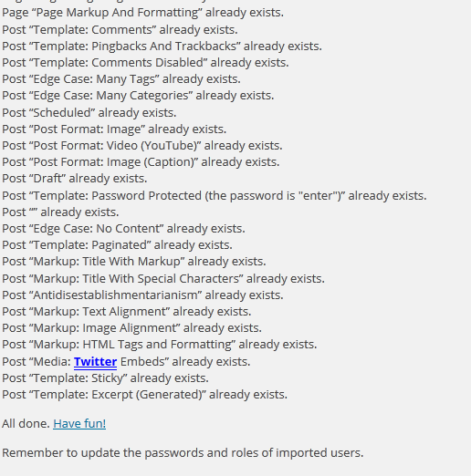The width and height of the screenshot is (471, 476).
Task: Click the 'Post Format: Video (YouTube)' line
Action: (x=142, y=146)
